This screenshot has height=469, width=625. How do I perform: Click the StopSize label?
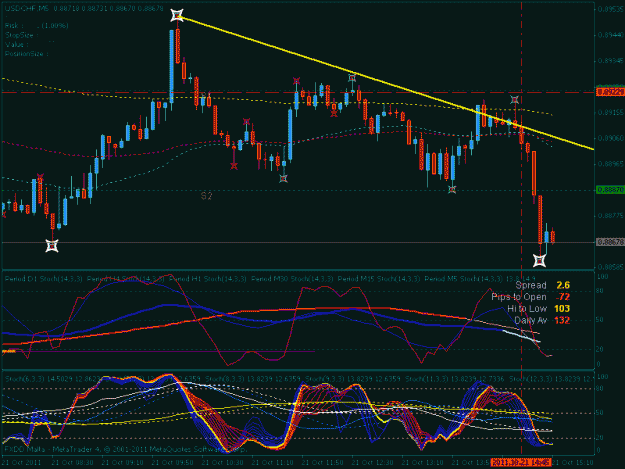tap(21, 35)
